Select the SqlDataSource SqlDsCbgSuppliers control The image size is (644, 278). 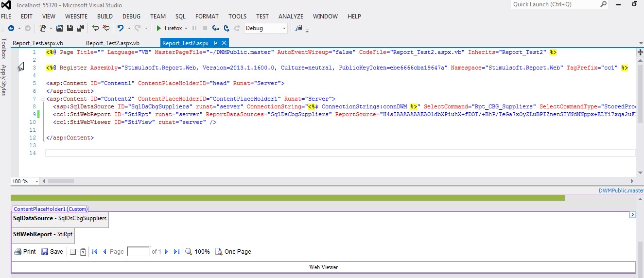coord(60,219)
